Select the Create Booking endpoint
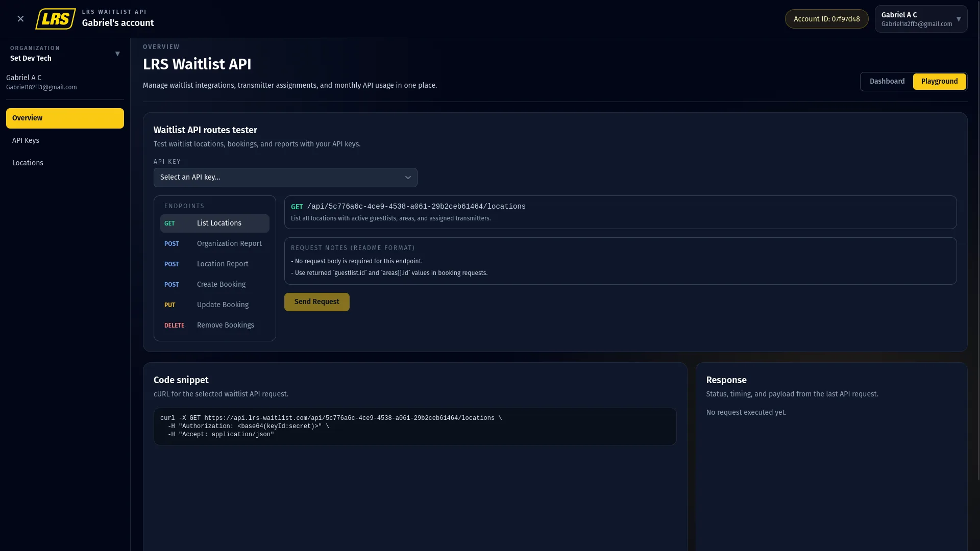Image resolution: width=980 pixels, height=551 pixels. coord(214,285)
